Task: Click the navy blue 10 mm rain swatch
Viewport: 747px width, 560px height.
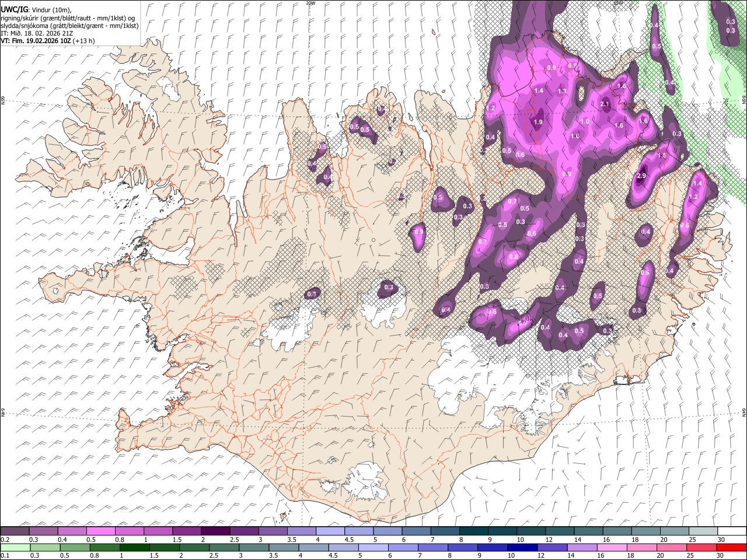Action: click(522, 548)
